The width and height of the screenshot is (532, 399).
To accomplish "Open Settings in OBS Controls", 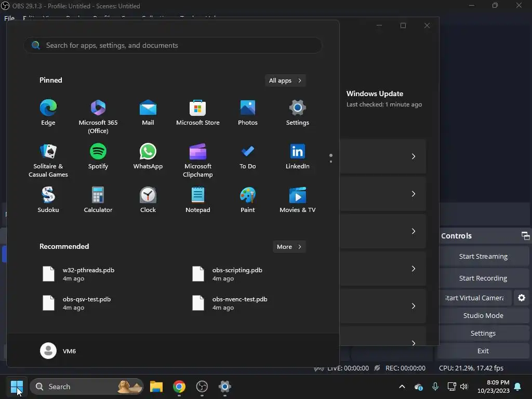I will pos(483,333).
